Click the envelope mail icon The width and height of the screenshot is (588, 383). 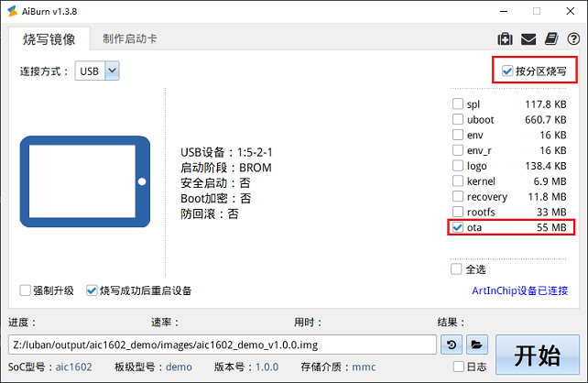tap(528, 39)
